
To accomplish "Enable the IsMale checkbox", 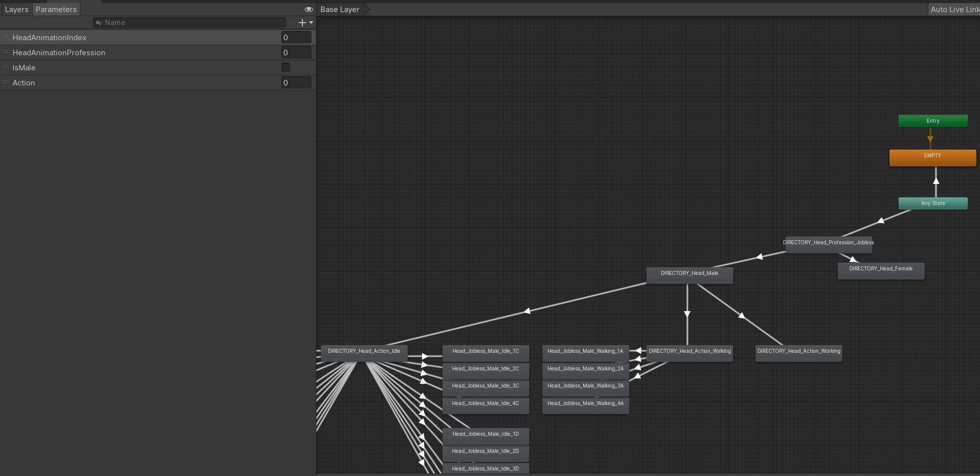I will pos(285,67).
